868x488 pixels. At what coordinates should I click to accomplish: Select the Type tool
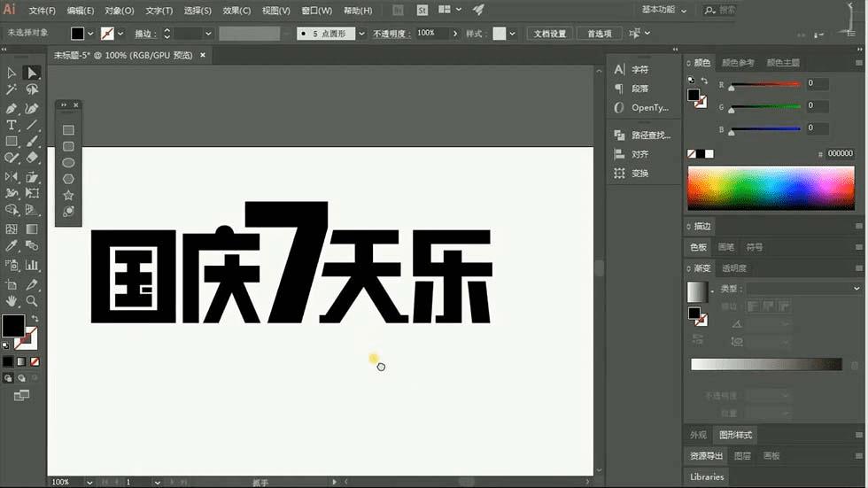pyautogui.click(x=11, y=125)
